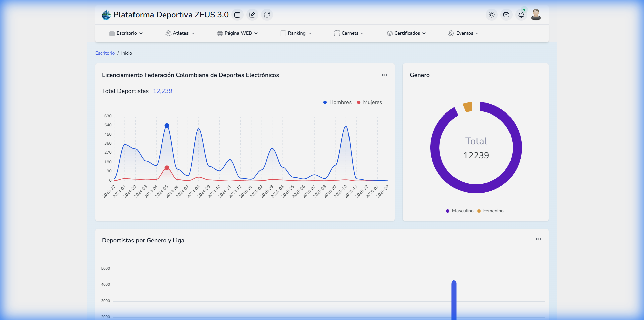Click the calendar icon beside the platform title
Image resolution: width=644 pixels, height=320 pixels.
click(237, 15)
